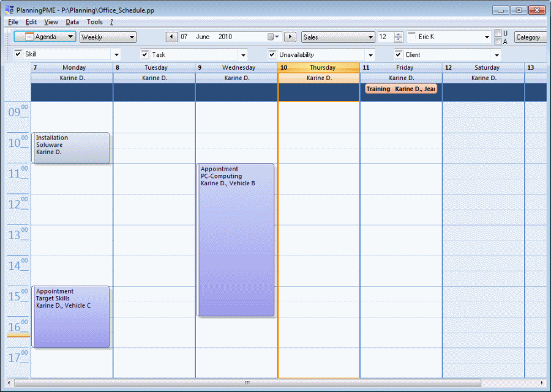Click the 9 Wednesday column header

[x=236, y=67]
